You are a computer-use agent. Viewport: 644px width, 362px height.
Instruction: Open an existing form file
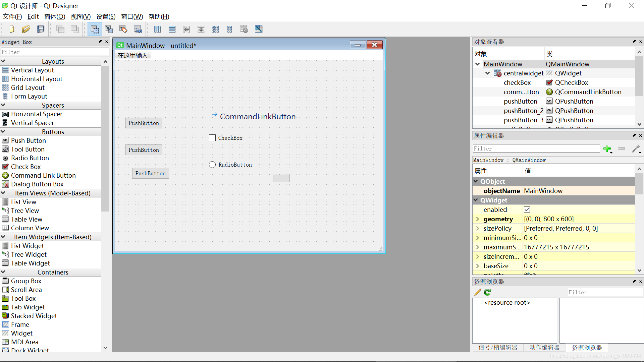point(26,29)
